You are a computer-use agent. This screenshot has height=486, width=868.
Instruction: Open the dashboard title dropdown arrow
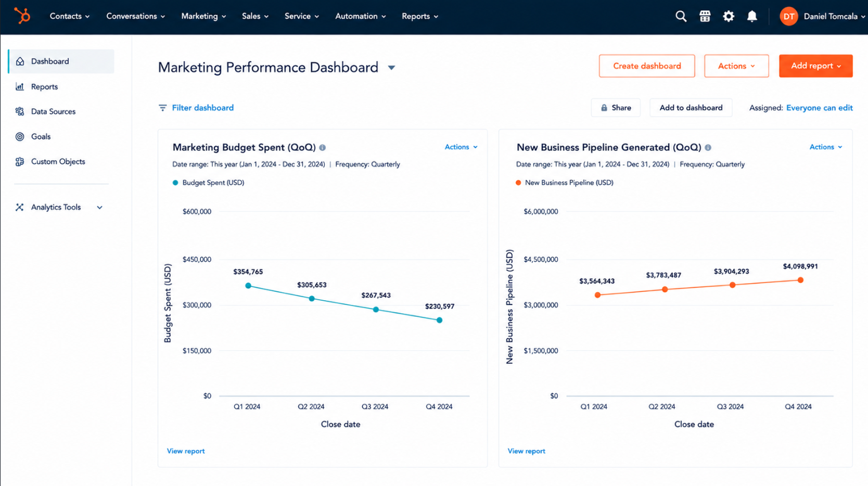point(391,68)
